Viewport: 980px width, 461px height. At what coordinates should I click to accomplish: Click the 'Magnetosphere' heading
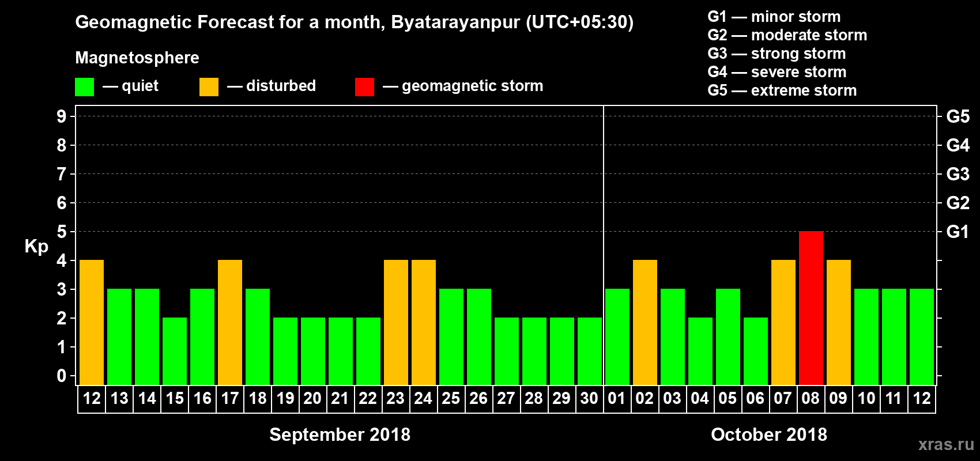point(137,58)
